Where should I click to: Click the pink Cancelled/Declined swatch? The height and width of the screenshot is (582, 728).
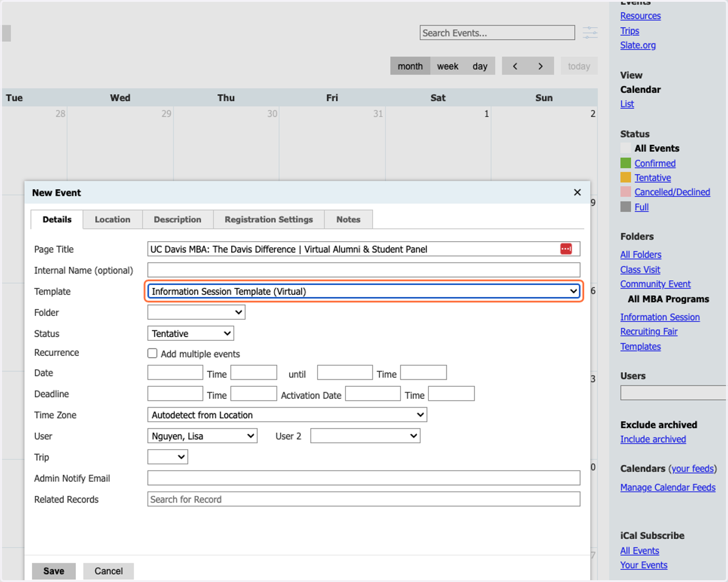click(x=625, y=192)
